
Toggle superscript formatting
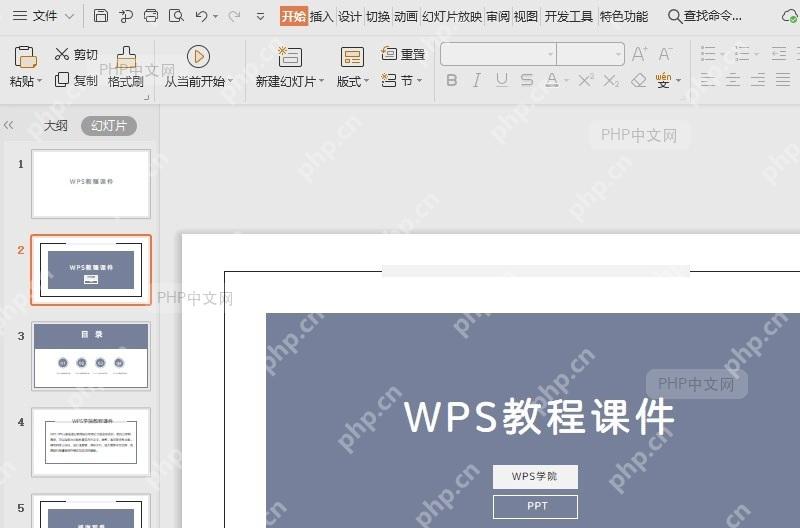click(x=586, y=80)
